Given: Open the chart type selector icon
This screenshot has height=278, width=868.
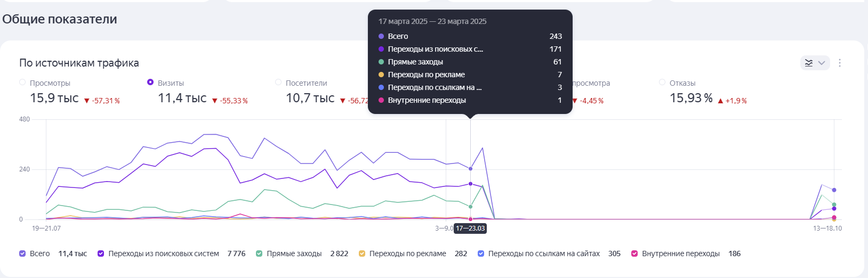Looking at the screenshot, I should (809, 63).
